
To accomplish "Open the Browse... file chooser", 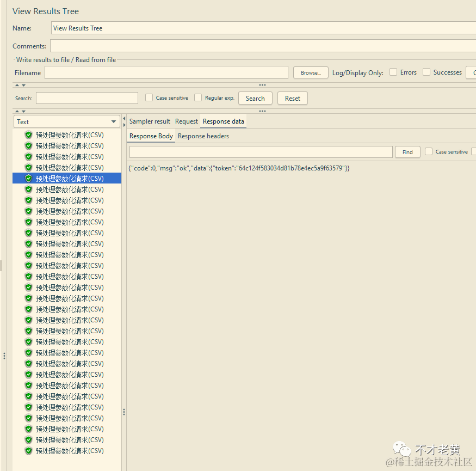I will coord(311,72).
